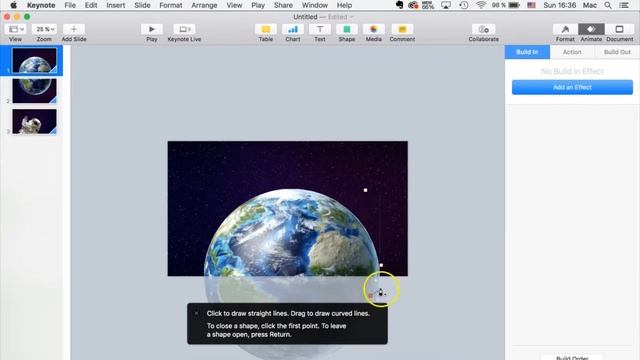This screenshot has width=640, height=360.
Task: Select slide 2 thumbnail in navigator
Action: 34,91
